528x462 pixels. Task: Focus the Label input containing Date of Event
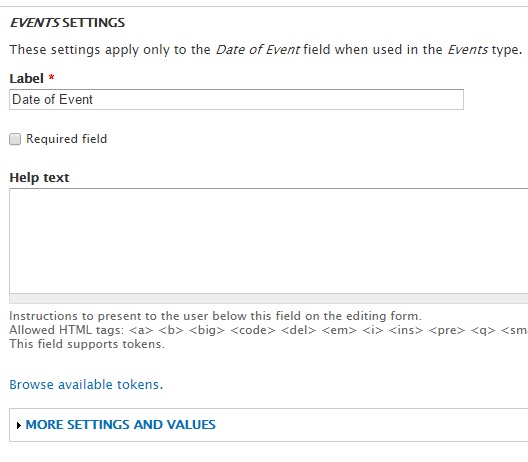[236, 99]
